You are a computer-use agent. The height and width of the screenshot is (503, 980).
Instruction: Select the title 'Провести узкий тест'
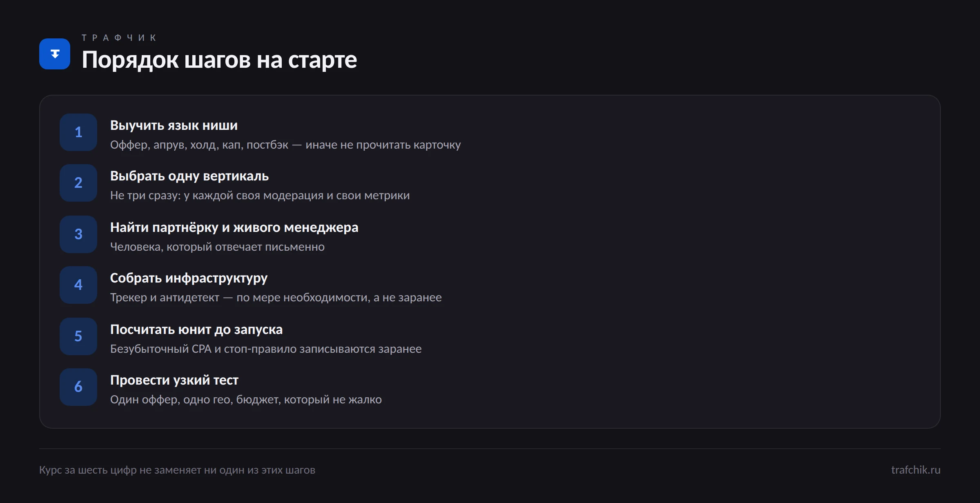(174, 380)
